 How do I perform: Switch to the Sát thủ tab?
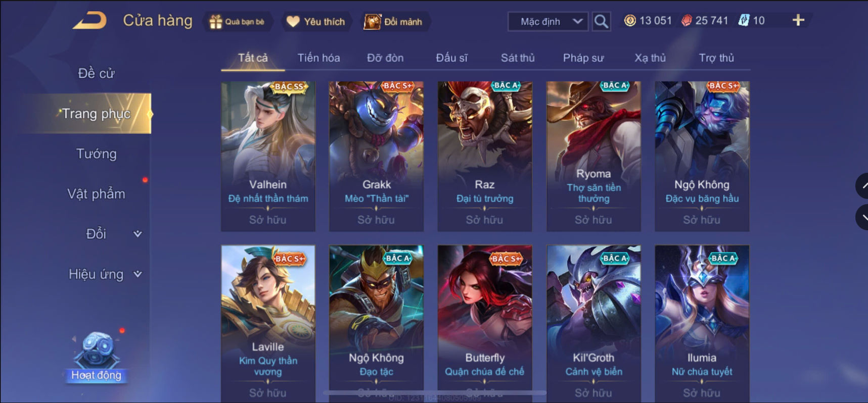518,58
